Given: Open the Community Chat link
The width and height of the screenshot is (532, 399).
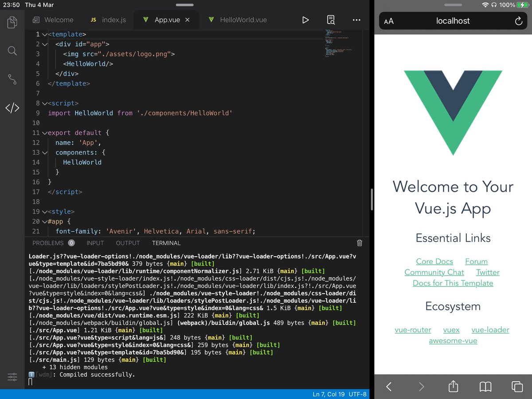Looking at the screenshot, I should coord(434,272).
